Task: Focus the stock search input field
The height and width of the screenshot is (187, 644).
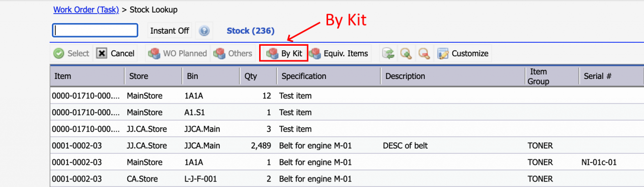Action: point(95,31)
